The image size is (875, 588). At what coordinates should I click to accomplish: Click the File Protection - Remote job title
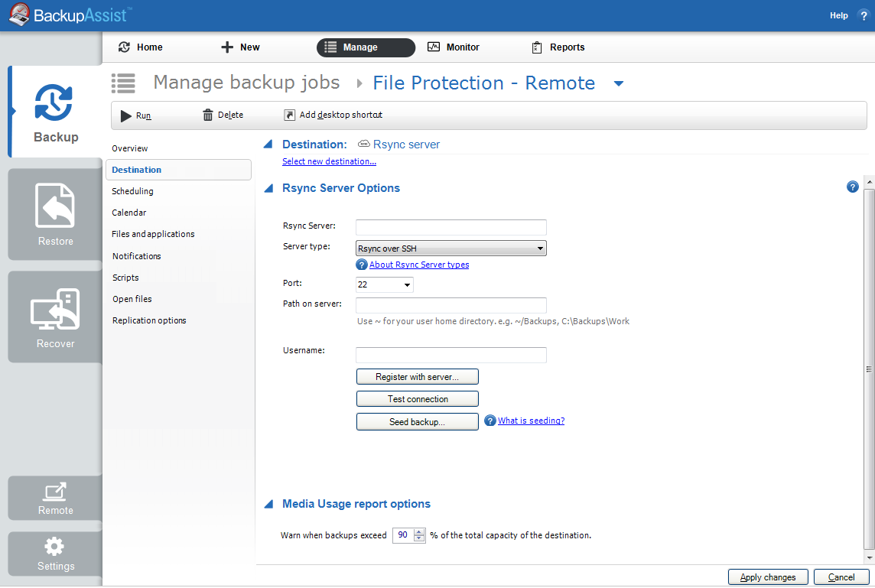coord(484,83)
